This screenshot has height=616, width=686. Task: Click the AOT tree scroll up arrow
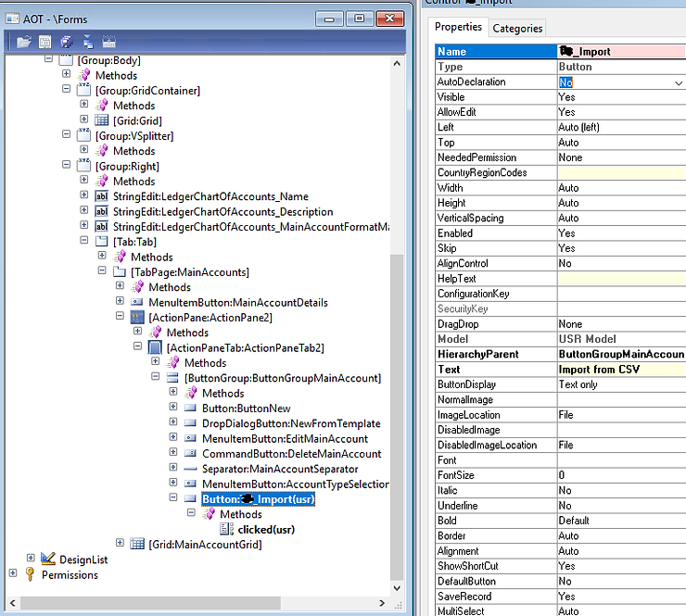point(397,63)
